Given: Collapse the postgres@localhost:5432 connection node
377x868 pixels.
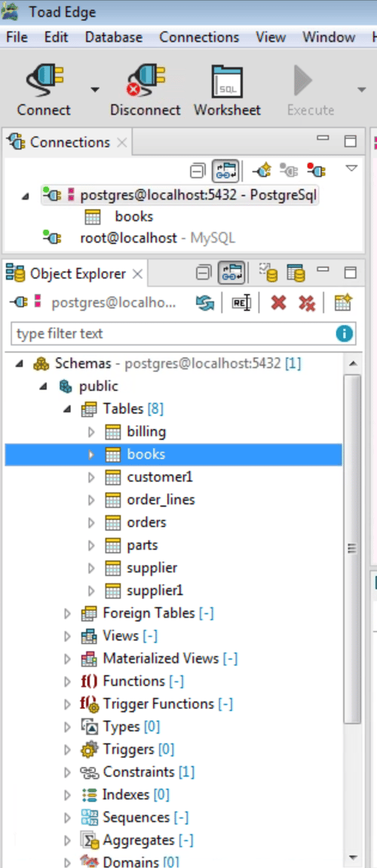Looking at the screenshot, I should 25,195.
